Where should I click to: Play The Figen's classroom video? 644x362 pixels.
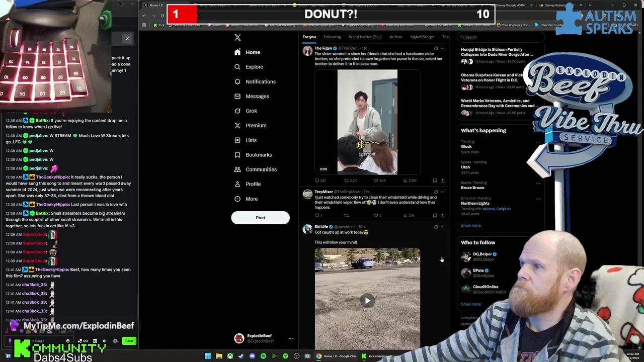click(367, 122)
